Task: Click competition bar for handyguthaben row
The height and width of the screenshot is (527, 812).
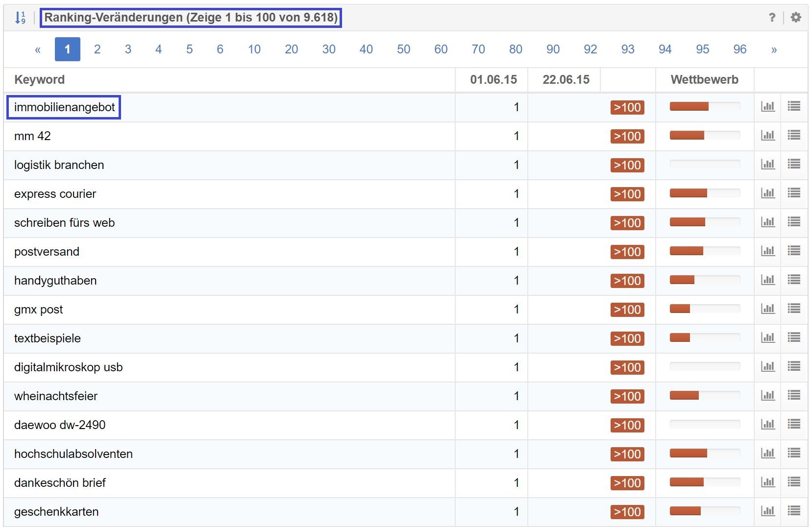Action: click(704, 280)
